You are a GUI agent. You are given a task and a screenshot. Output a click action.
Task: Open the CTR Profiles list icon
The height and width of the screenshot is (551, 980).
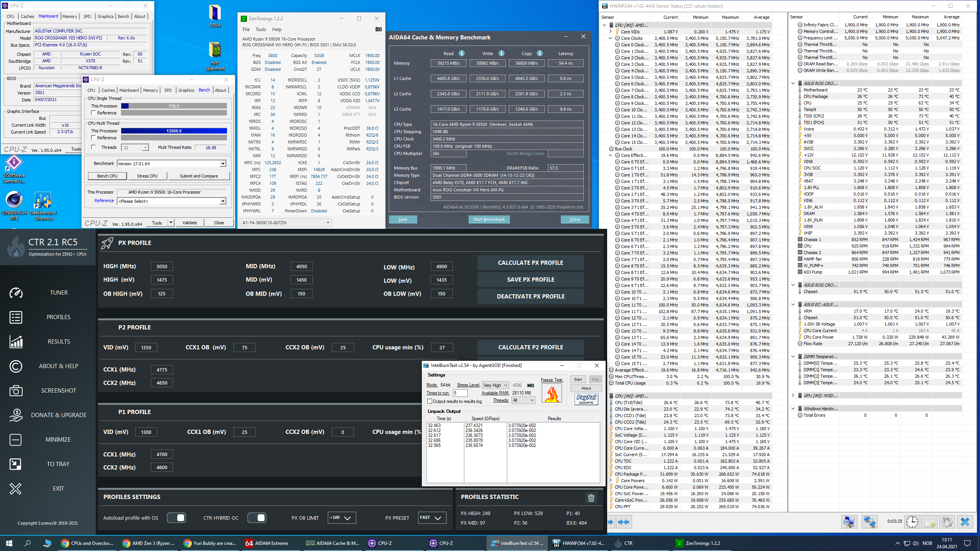[16, 317]
